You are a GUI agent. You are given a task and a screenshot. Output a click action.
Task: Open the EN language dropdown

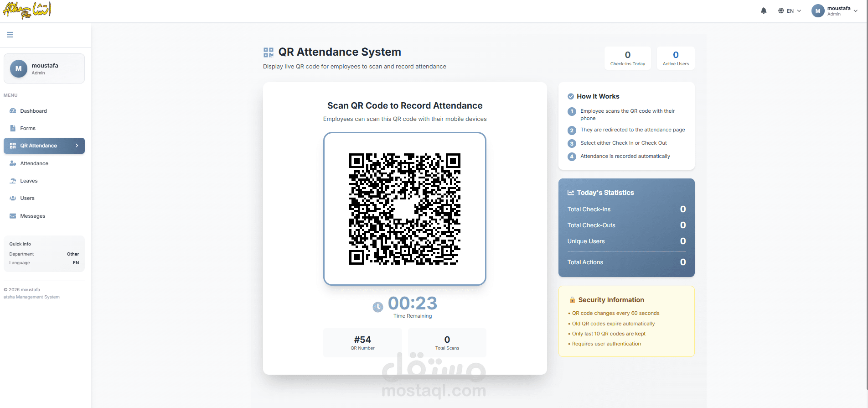click(790, 11)
